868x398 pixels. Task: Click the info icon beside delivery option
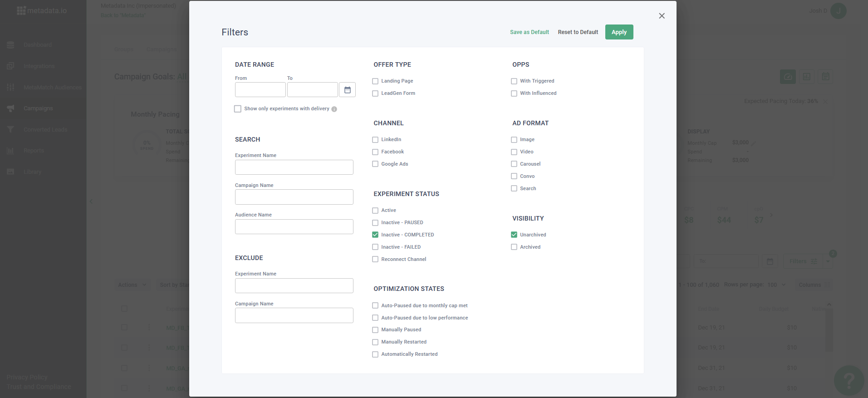coord(334,109)
